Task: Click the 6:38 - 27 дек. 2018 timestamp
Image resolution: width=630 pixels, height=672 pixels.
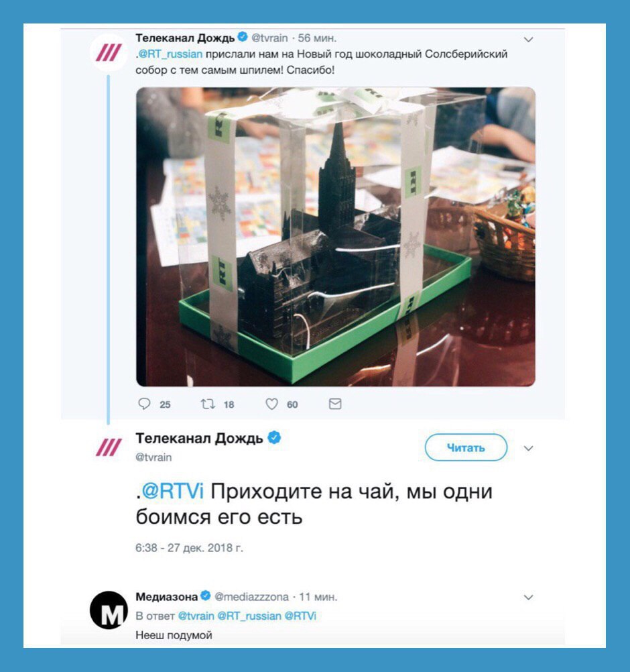Action: 189,548
